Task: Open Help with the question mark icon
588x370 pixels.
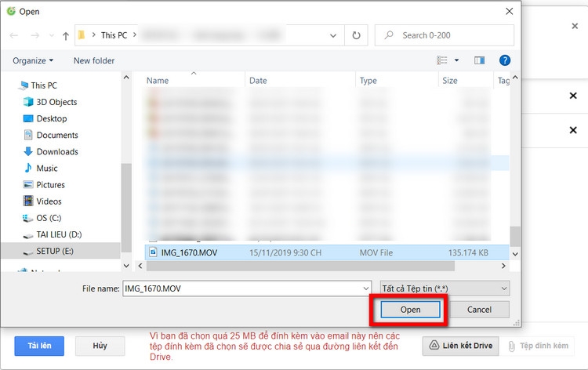Action: point(505,60)
